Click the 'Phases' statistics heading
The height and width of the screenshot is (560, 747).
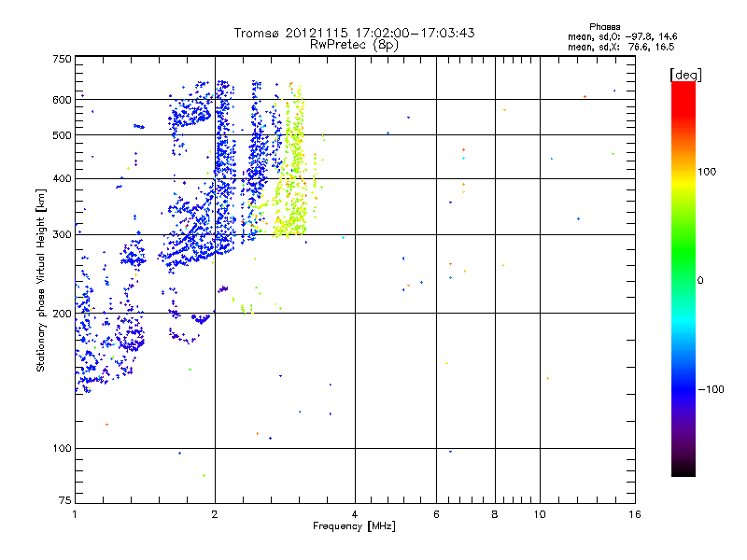tap(604, 27)
